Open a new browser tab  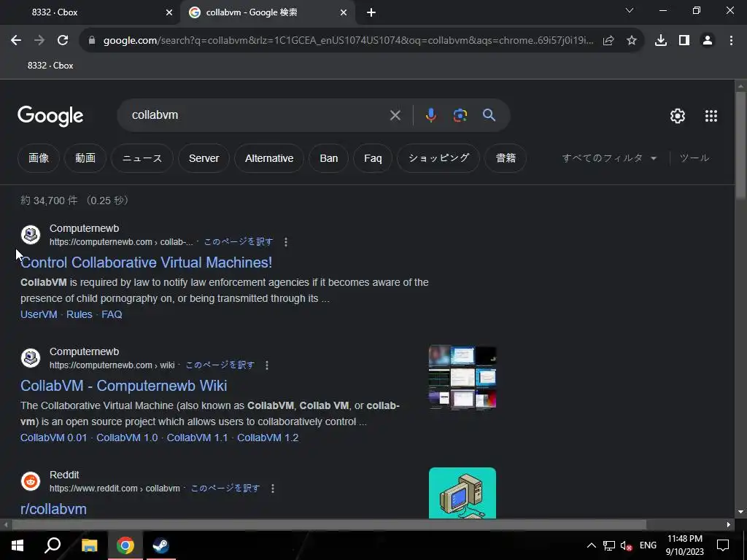tap(371, 13)
